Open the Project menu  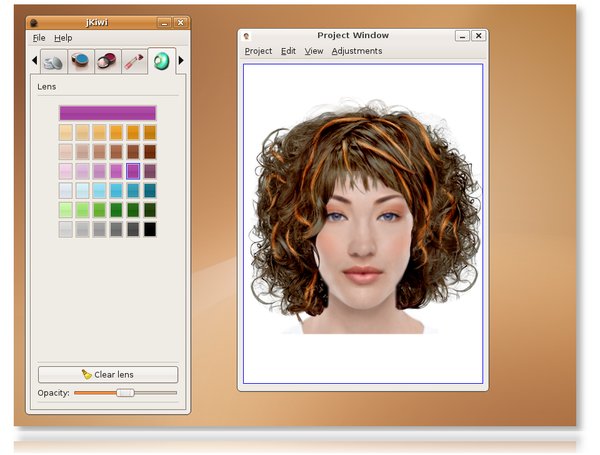[x=258, y=51]
